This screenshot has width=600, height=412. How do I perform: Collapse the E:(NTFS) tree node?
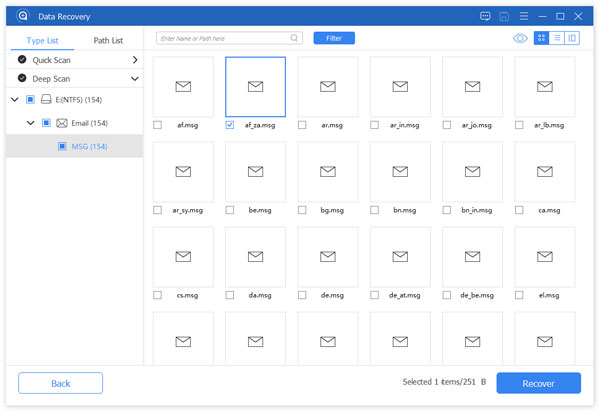point(15,99)
